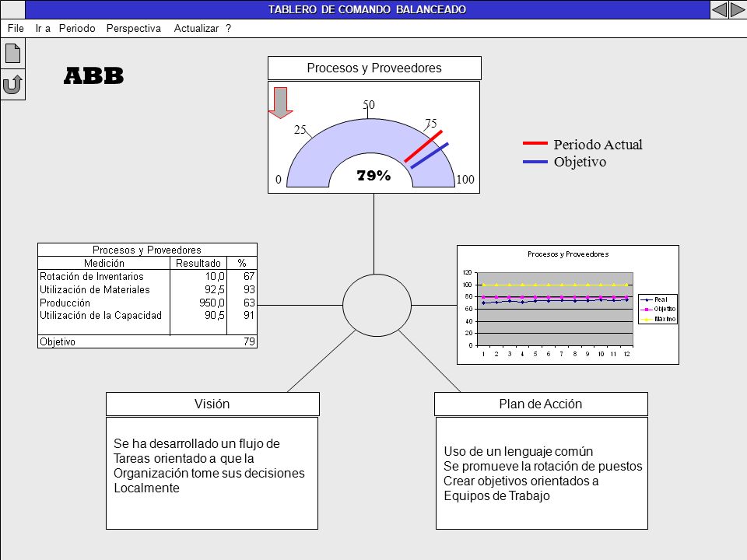
Task: Click the blue Objetivo legend line
Action: (x=535, y=162)
